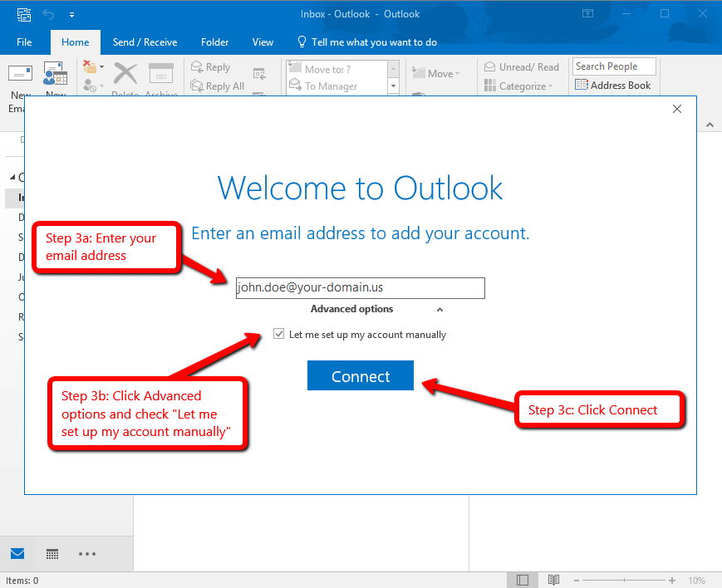Open the Move dropdown in the ribbon
This screenshot has width=722, height=588.
click(435, 74)
